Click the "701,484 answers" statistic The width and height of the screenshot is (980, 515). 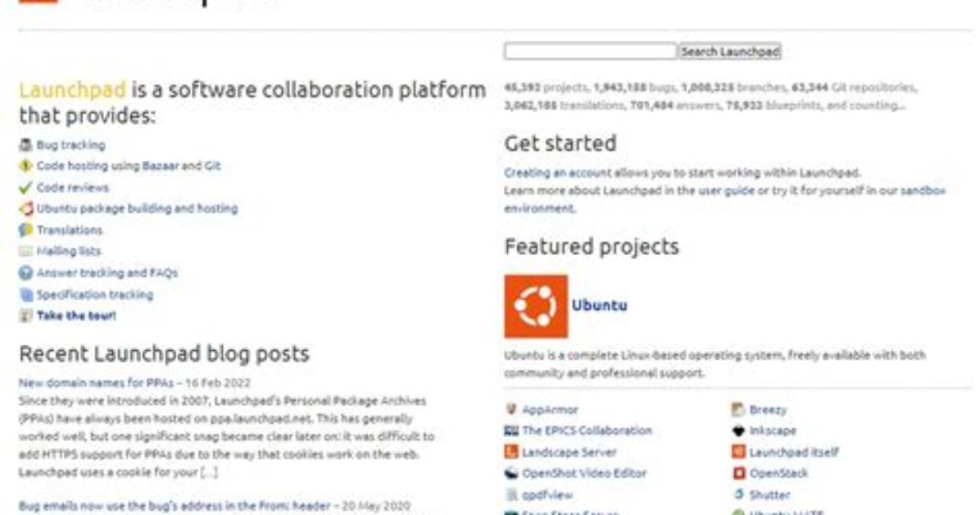[674, 105]
